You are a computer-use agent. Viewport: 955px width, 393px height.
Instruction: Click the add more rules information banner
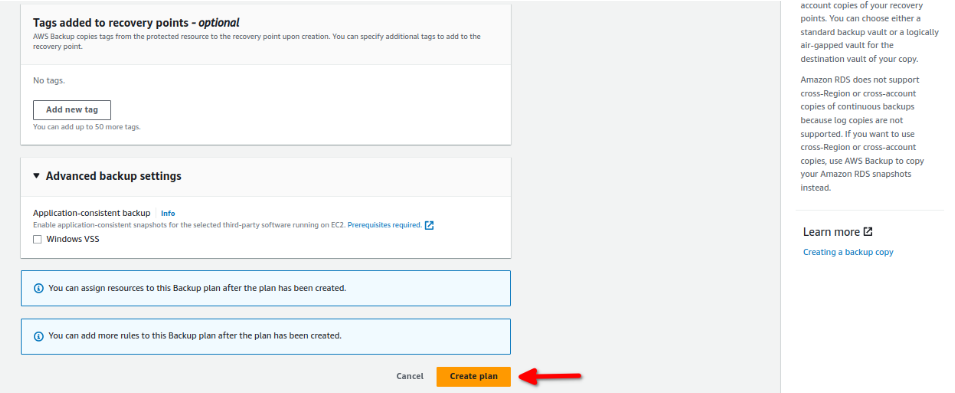point(266,336)
